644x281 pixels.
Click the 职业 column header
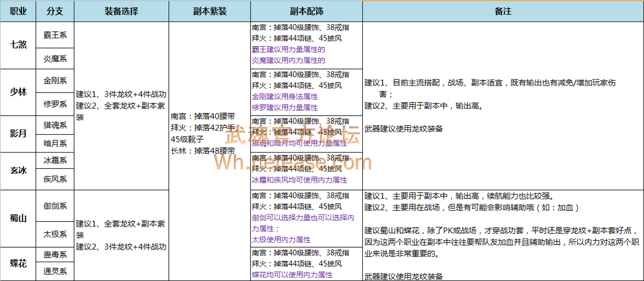18,11
